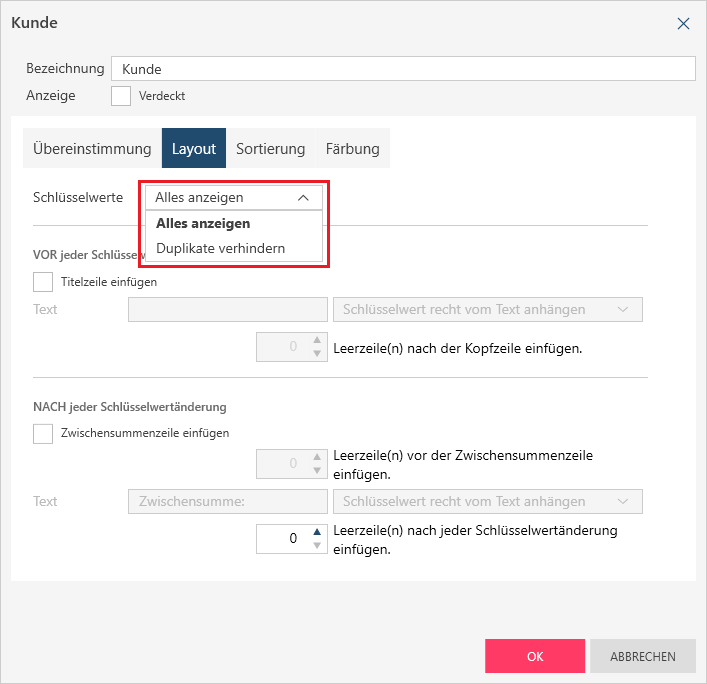The width and height of the screenshot is (707, 684).
Task: Open the Färbung tab
Action: (352, 149)
